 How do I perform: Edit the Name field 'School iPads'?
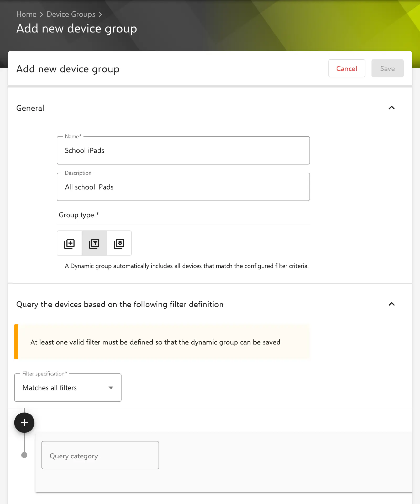(183, 150)
